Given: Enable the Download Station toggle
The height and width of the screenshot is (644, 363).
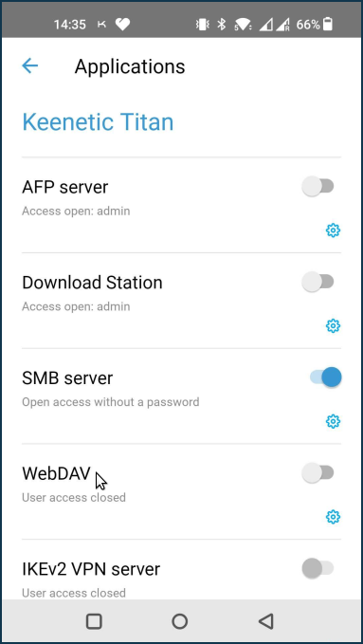Looking at the screenshot, I should point(318,282).
